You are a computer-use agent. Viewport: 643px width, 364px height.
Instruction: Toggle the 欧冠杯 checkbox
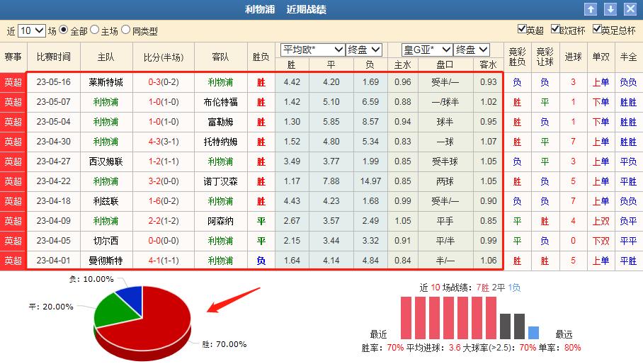pos(555,29)
